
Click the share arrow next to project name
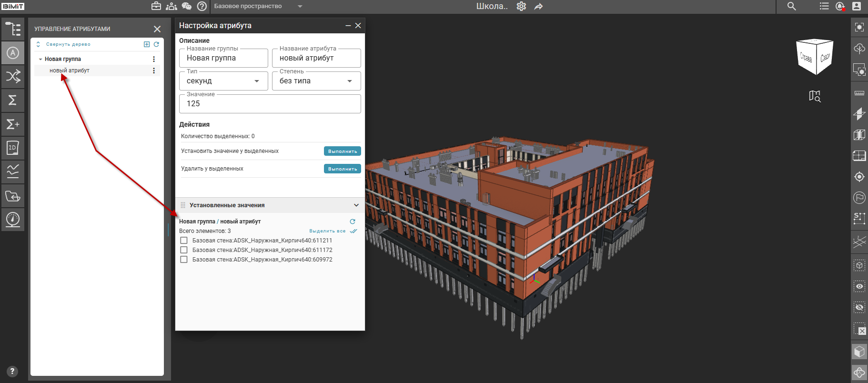538,6
